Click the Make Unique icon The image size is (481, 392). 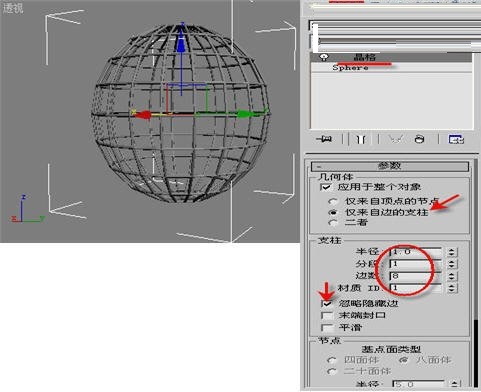[396, 139]
